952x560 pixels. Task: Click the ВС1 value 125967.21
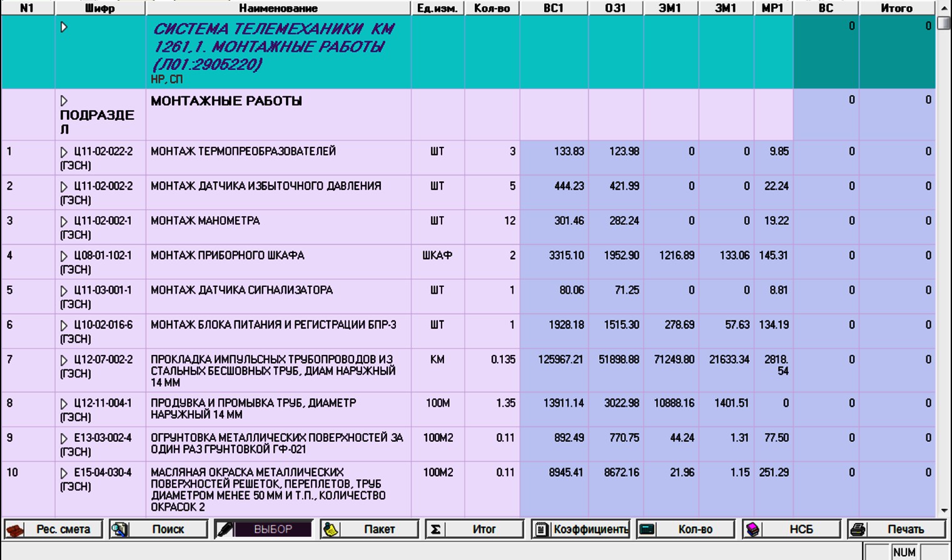pos(560,359)
